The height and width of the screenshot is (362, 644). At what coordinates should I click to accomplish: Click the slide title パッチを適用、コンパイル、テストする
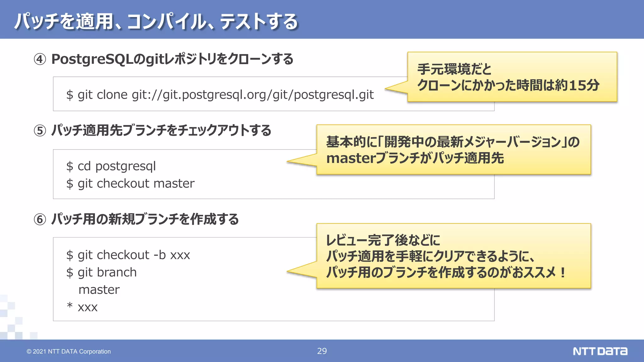click(156, 21)
